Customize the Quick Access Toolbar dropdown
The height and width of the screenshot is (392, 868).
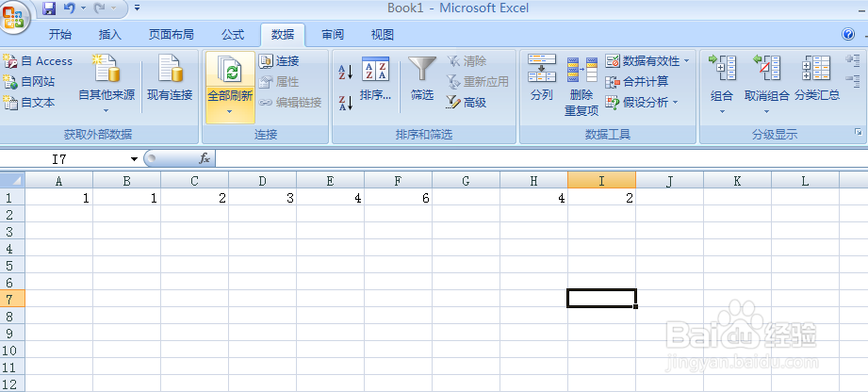click(x=137, y=8)
